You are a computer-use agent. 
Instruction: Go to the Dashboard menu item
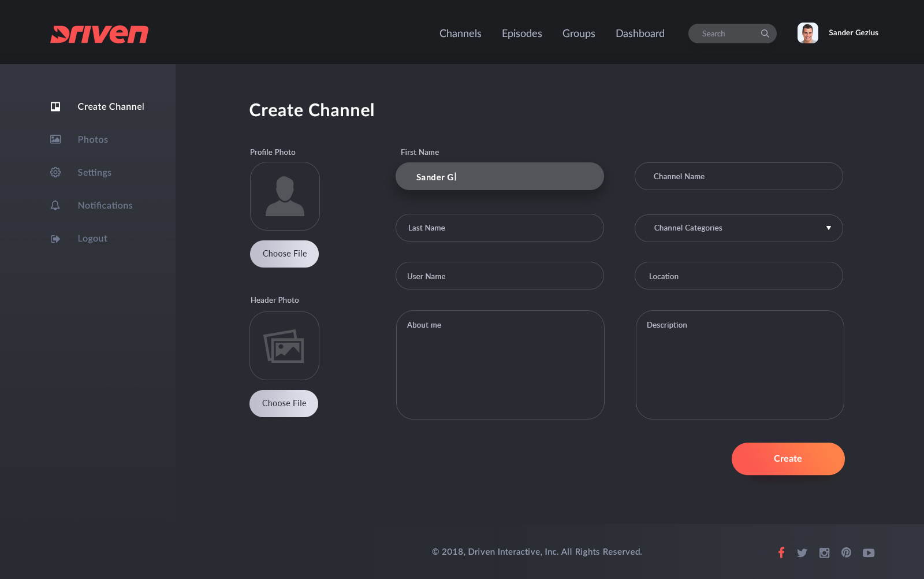point(640,34)
